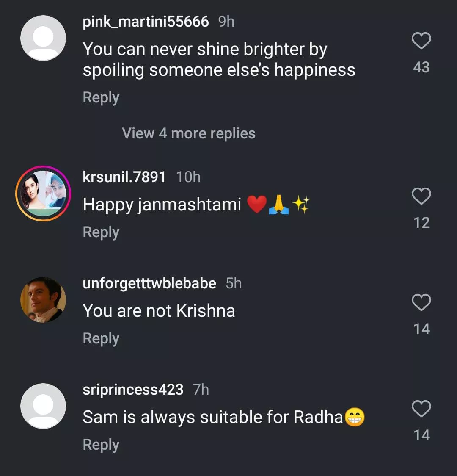Like the "You are not Krishna" comment
This screenshot has width=457, height=476.
(421, 303)
